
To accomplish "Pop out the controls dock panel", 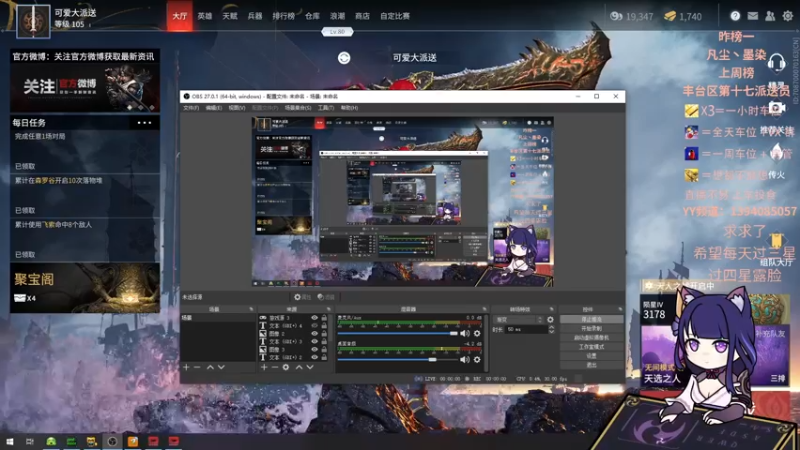I will point(620,309).
